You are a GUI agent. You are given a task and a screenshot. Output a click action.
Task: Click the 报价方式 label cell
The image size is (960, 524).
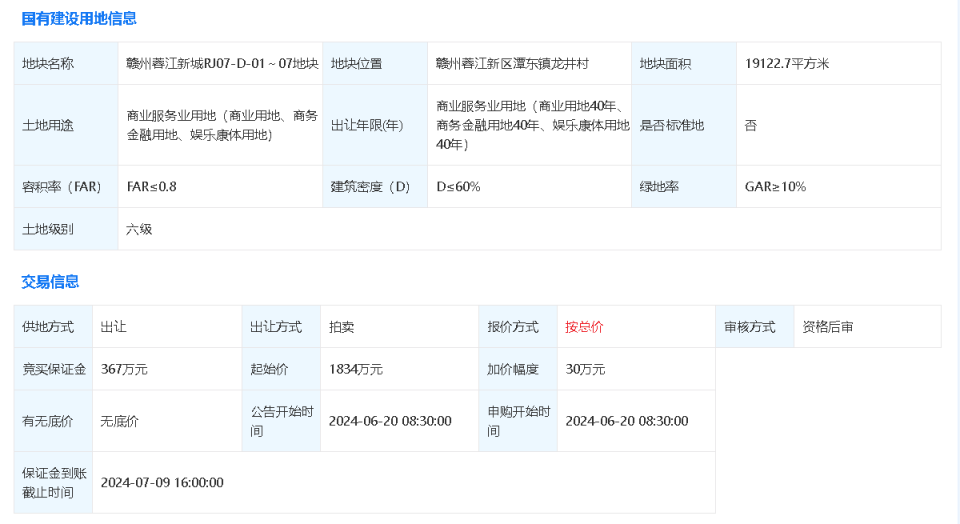(518, 327)
